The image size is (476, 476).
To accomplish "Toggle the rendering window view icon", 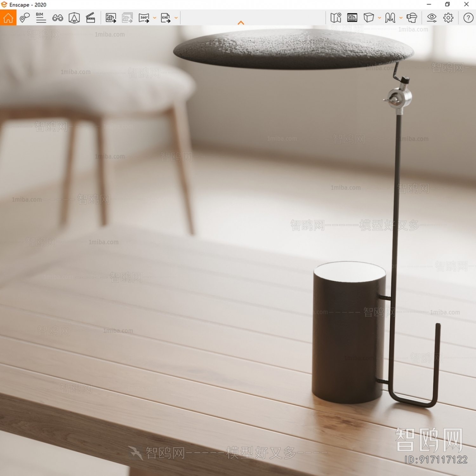I will click(x=352, y=18).
